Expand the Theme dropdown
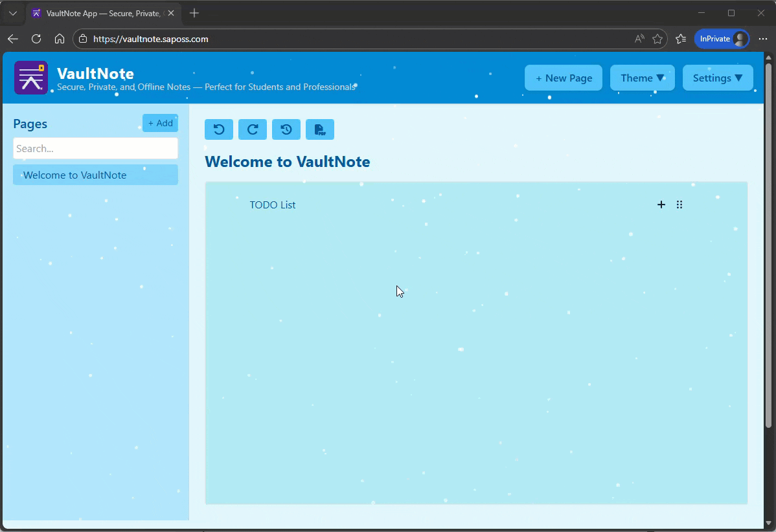Screen dimensions: 776x532 point(643,78)
